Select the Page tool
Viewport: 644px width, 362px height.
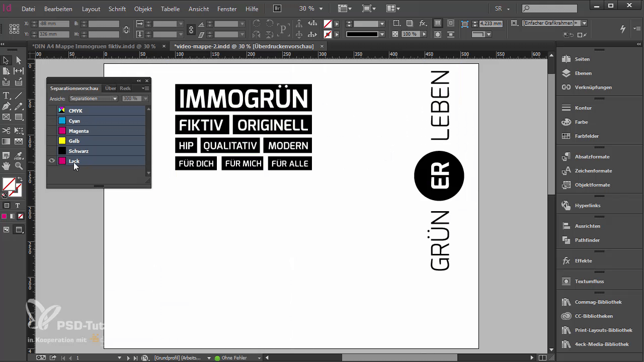tap(6, 71)
